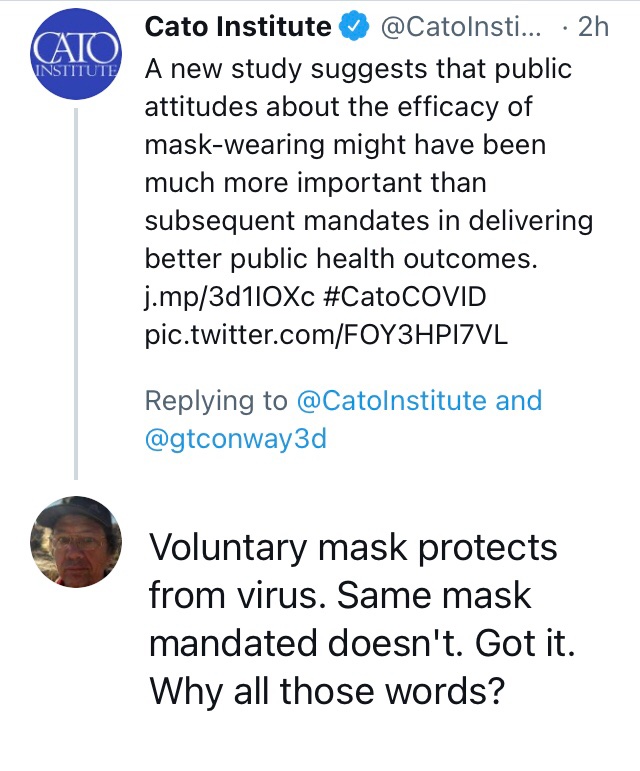Tap the Cato tweet's "A new study suggests" line
This screenshot has height=771, width=640.
pos(358,69)
